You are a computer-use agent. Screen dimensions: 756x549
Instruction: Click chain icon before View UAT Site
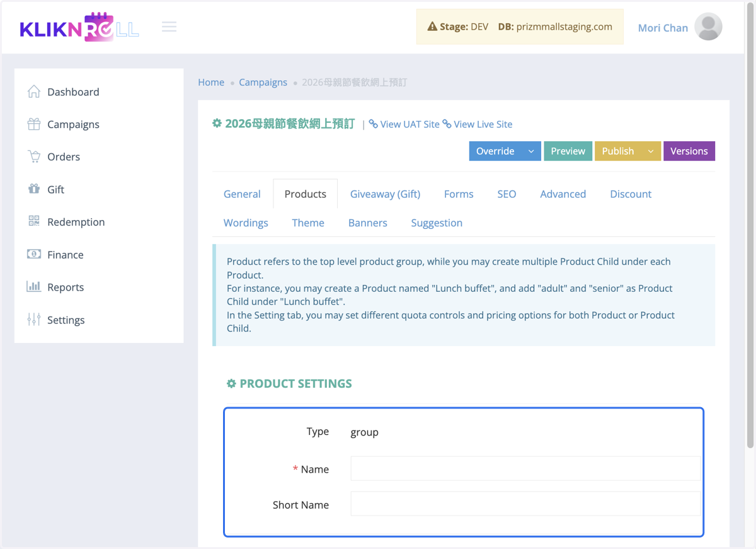(x=374, y=124)
